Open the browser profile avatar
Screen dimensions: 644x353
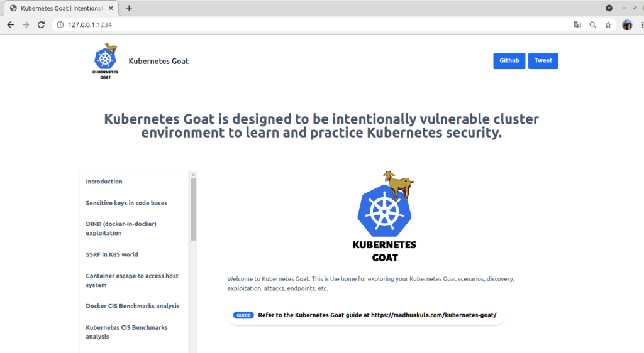pos(626,25)
